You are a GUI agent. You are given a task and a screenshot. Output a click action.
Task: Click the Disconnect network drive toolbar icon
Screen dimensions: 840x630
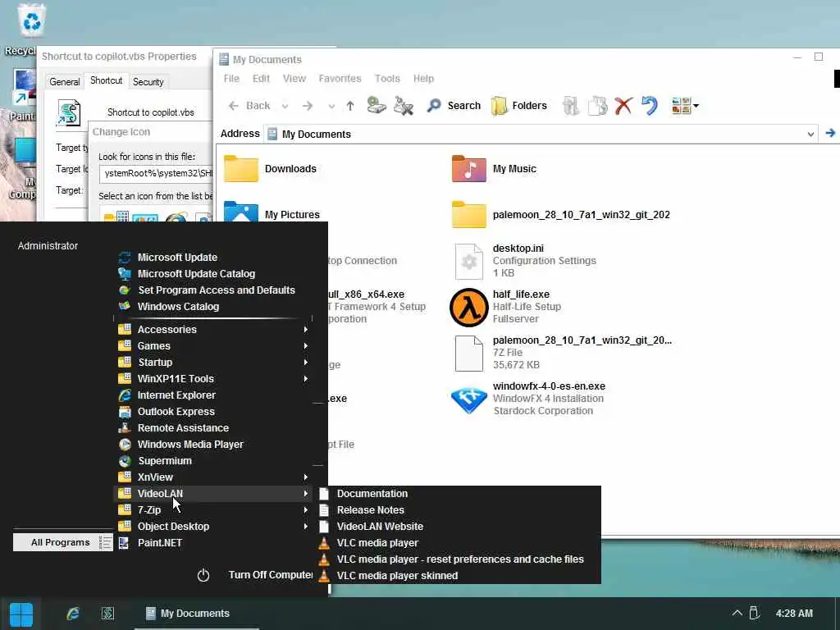coord(404,106)
